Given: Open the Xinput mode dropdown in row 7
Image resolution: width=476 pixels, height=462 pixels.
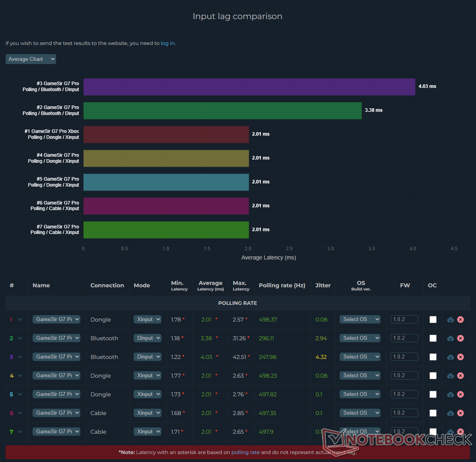Looking at the screenshot, I should [x=148, y=431].
